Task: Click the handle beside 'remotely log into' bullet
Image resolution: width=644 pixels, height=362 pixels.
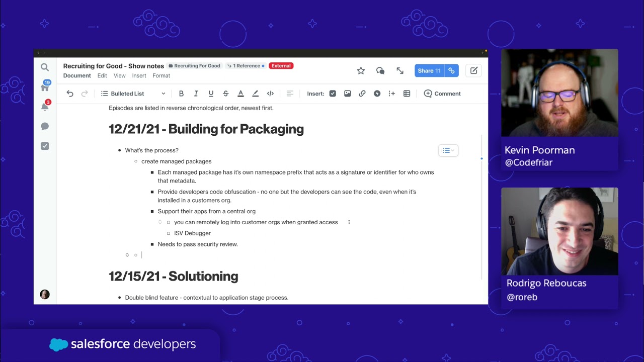Action: pyautogui.click(x=160, y=222)
